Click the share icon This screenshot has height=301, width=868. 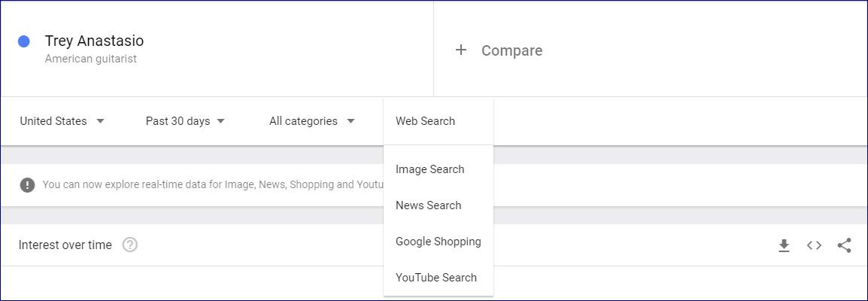(844, 245)
